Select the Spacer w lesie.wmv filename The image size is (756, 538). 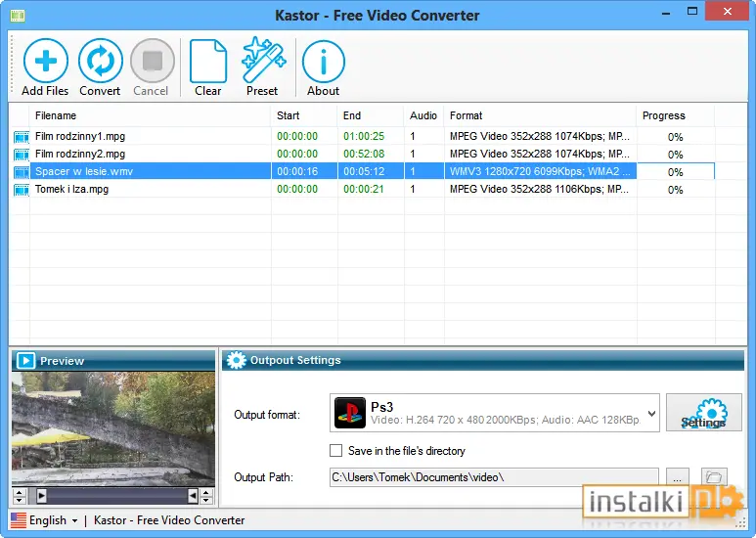(84, 171)
